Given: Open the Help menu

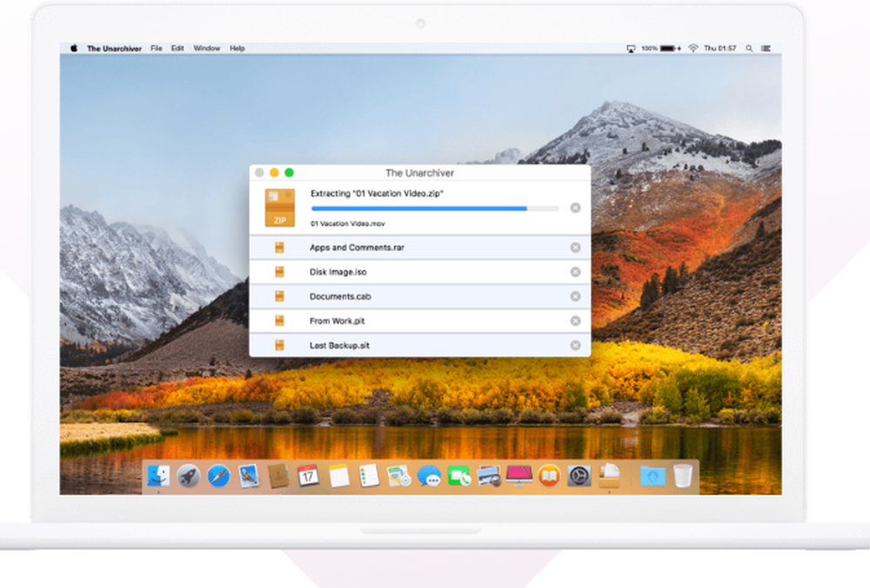Looking at the screenshot, I should click(x=238, y=48).
